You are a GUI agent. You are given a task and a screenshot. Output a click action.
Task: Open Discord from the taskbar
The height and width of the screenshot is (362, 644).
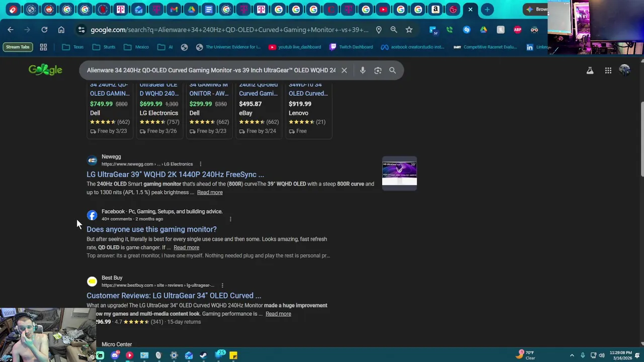pyautogui.click(x=115, y=355)
